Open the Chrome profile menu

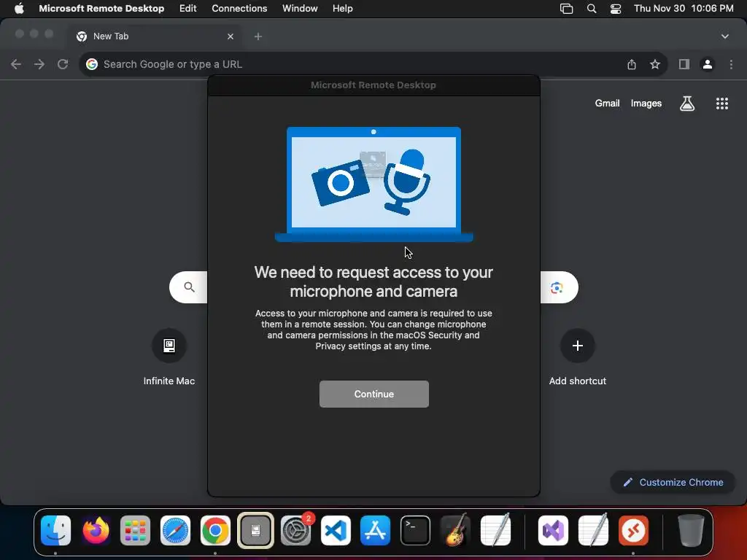tap(708, 64)
